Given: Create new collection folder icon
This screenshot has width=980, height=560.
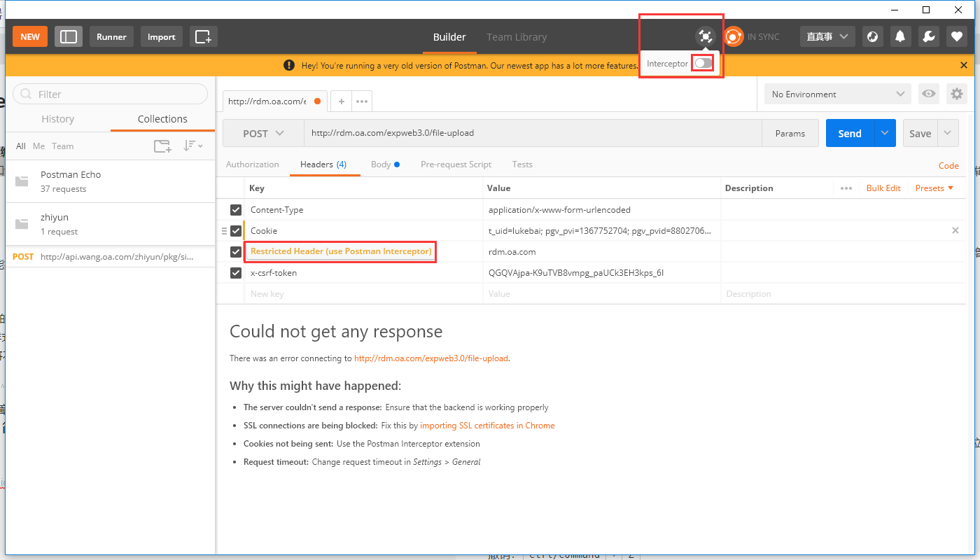Looking at the screenshot, I should (x=162, y=146).
